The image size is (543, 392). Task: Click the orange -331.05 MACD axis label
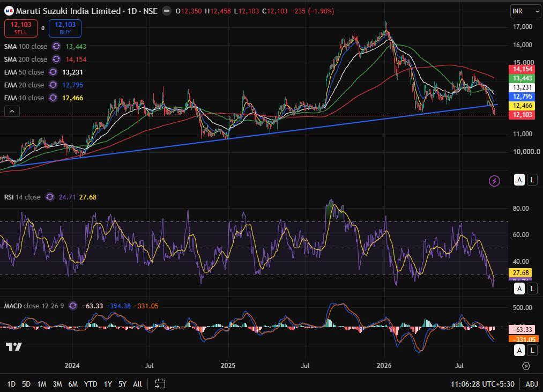(x=523, y=339)
